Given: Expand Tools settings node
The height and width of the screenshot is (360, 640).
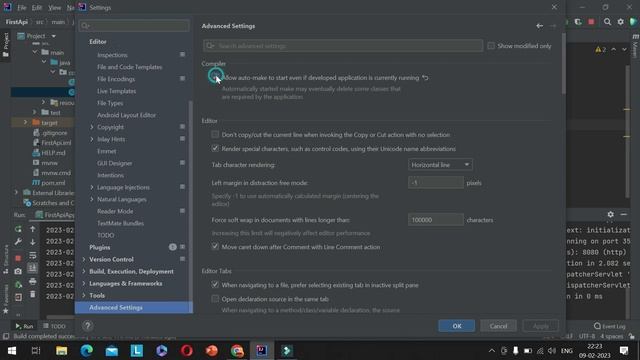Looking at the screenshot, I should 84,295.
